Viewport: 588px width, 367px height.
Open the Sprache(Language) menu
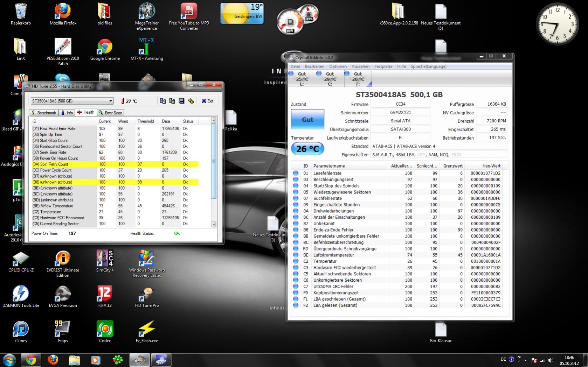[429, 66]
